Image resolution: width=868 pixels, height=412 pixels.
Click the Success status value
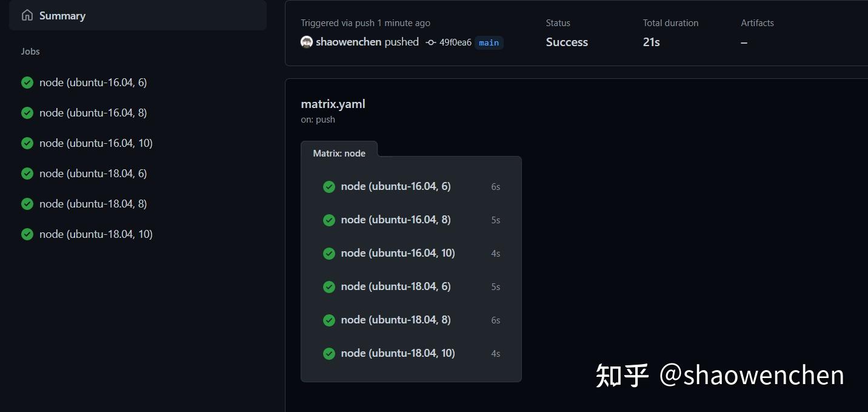[x=567, y=42]
